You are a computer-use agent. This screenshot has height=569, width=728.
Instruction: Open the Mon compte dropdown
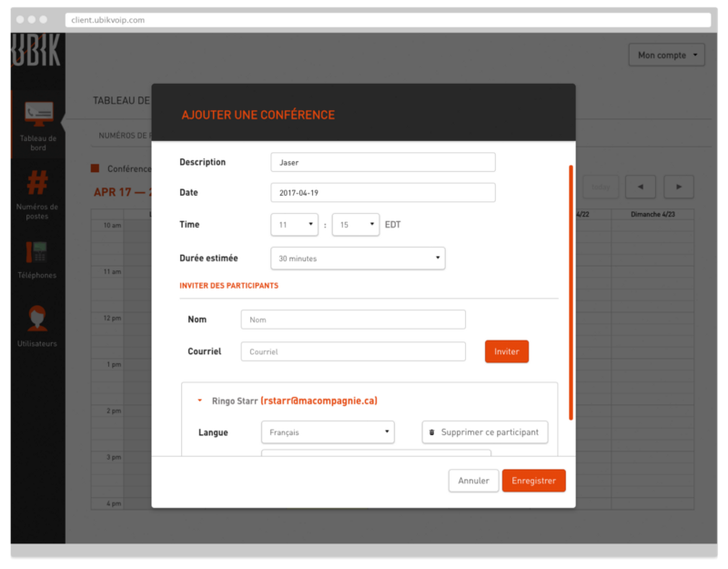pyautogui.click(x=667, y=55)
